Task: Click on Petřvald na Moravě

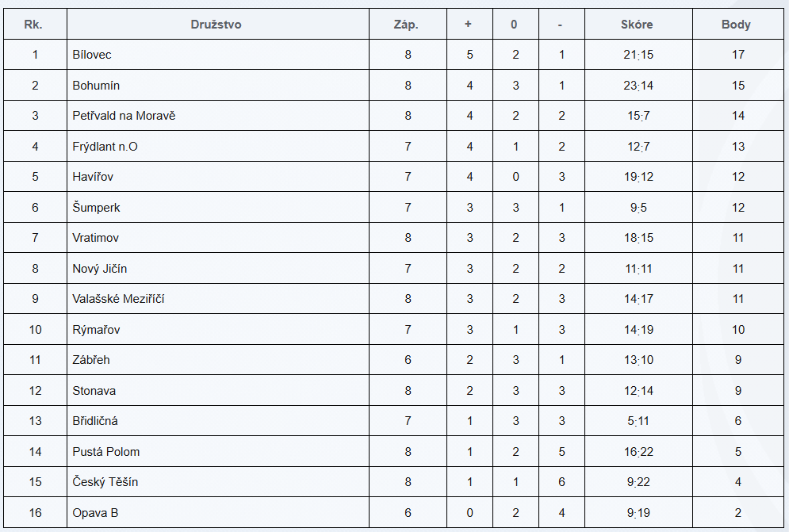Action: coord(124,116)
